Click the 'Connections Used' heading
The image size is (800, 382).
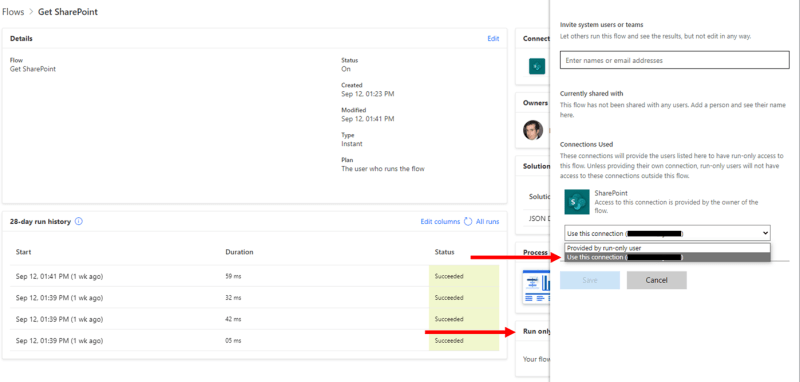click(586, 144)
